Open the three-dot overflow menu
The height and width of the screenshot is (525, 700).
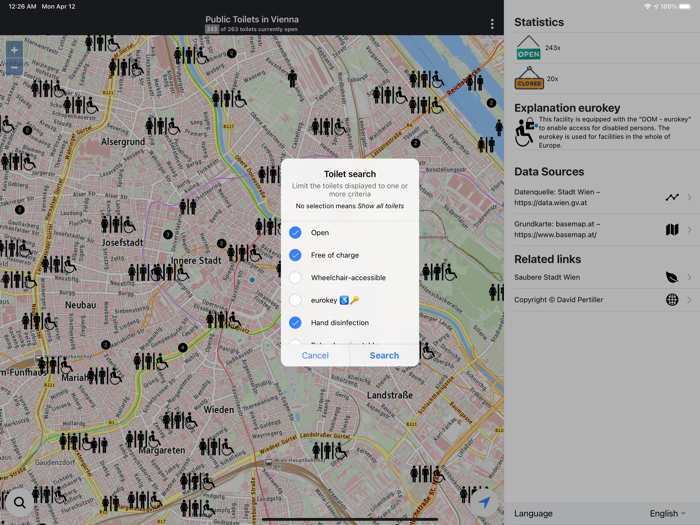point(492,24)
